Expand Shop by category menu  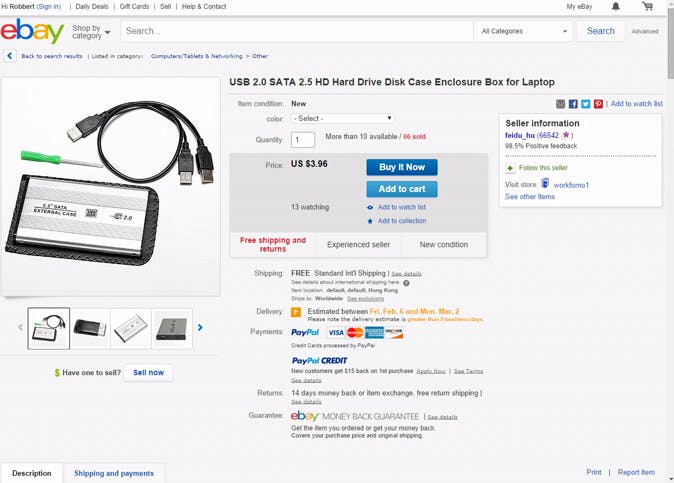click(91, 32)
